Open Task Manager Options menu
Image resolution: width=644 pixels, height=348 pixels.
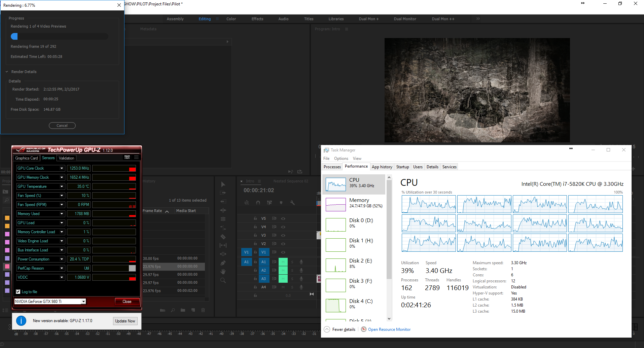click(x=341, y=159)
